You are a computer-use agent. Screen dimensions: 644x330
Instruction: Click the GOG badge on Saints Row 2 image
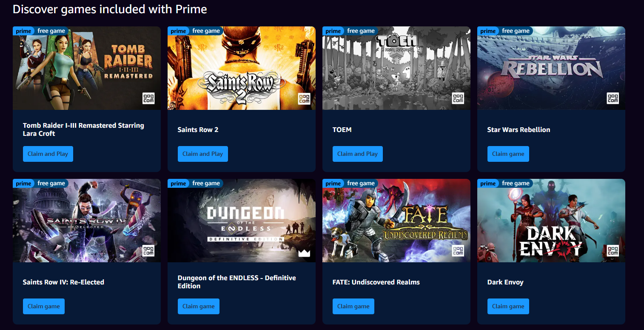click(303, 98)
